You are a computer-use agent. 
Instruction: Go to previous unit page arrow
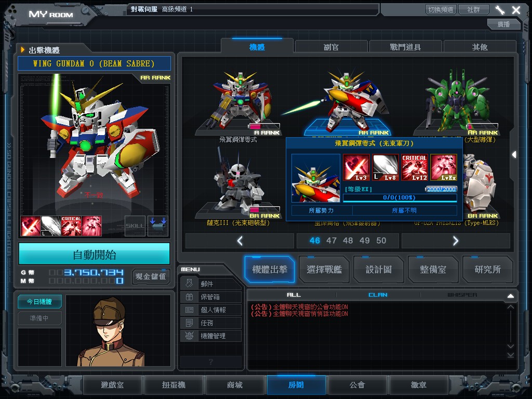coord(240,241)
